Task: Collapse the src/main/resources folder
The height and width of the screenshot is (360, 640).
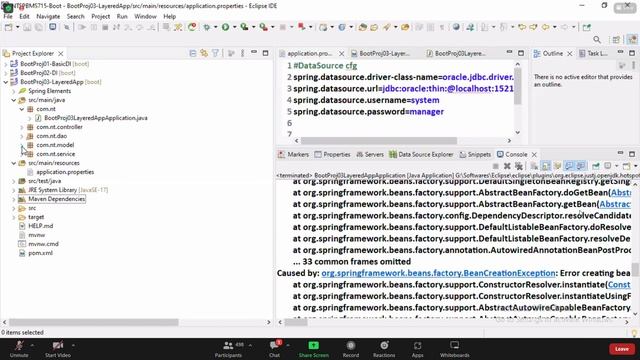Action: click(14, 163)
